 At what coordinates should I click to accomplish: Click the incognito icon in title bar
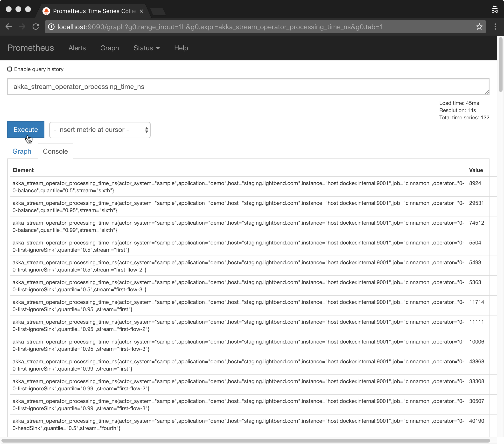495,9
